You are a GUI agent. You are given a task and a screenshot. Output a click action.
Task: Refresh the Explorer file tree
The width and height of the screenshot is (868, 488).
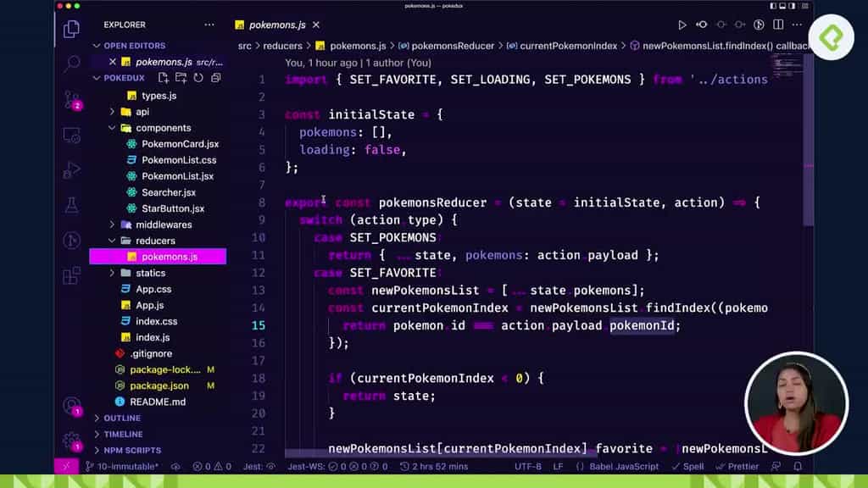197,77
